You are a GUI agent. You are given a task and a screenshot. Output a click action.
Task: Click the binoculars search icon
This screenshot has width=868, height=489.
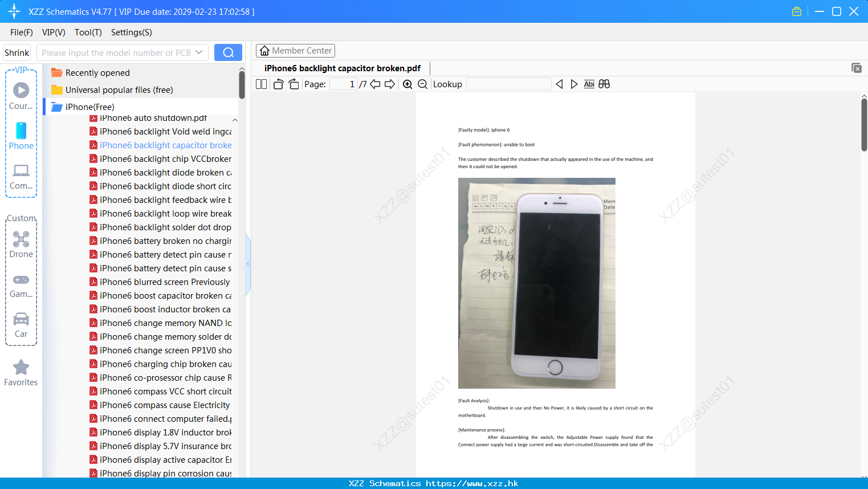coord(604,84)
